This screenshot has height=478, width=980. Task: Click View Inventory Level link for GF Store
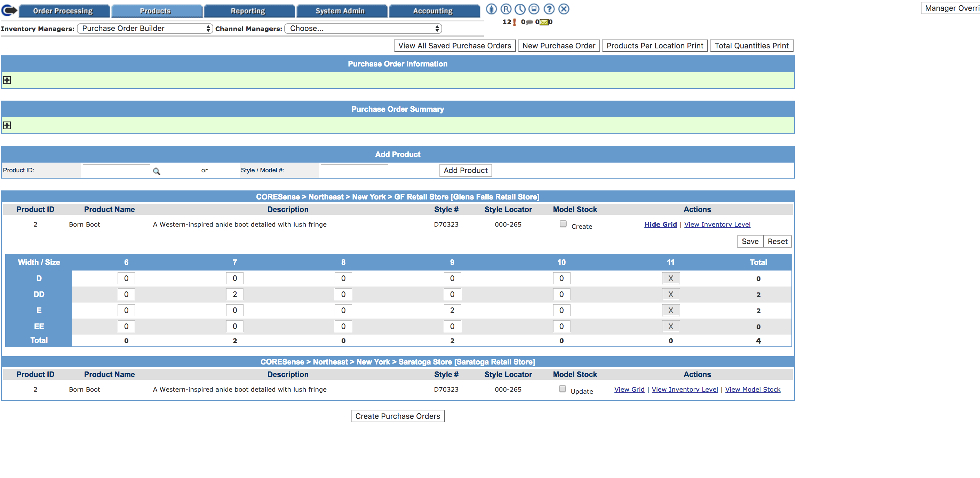click(718, 224)
